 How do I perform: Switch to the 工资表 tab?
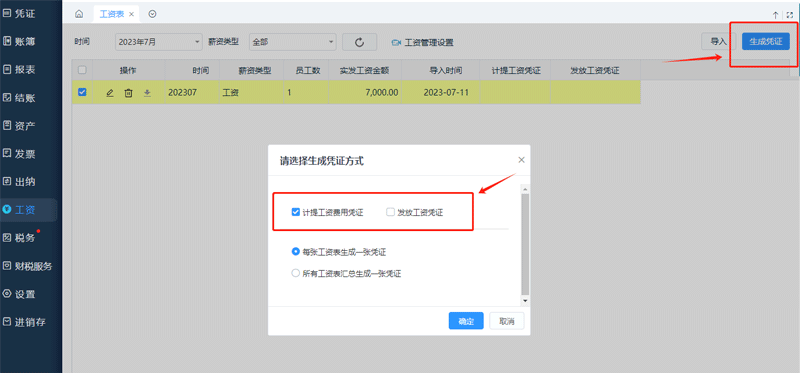click(111, 14)
